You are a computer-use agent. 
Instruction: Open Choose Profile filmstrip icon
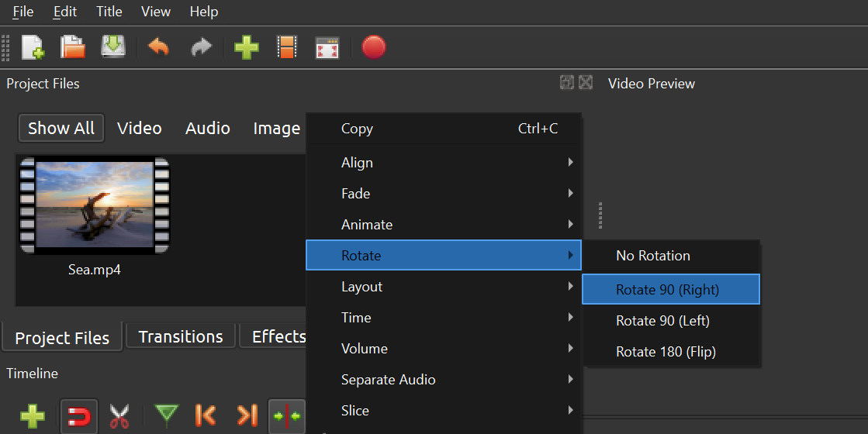[287, 48]
